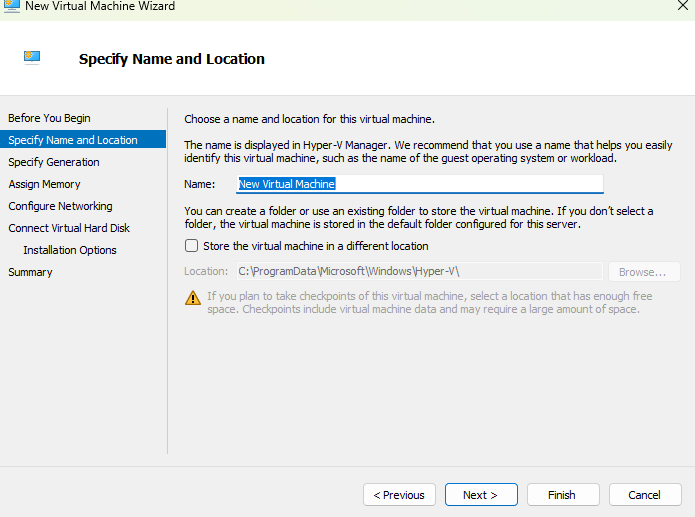This screenshot has width=695, height=517.
Task: Close the New Virtual Machine Wizard window
Action: pyautogui.click(x=682, y=6)
